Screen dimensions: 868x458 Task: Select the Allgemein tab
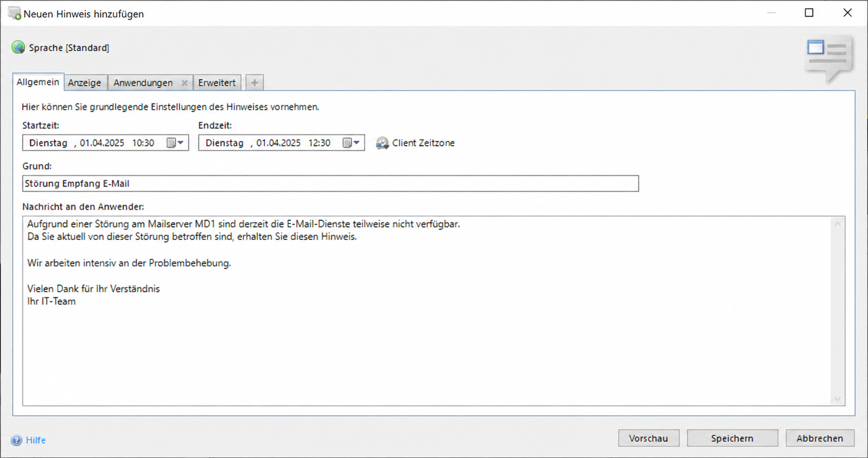(x=38, y=82)
